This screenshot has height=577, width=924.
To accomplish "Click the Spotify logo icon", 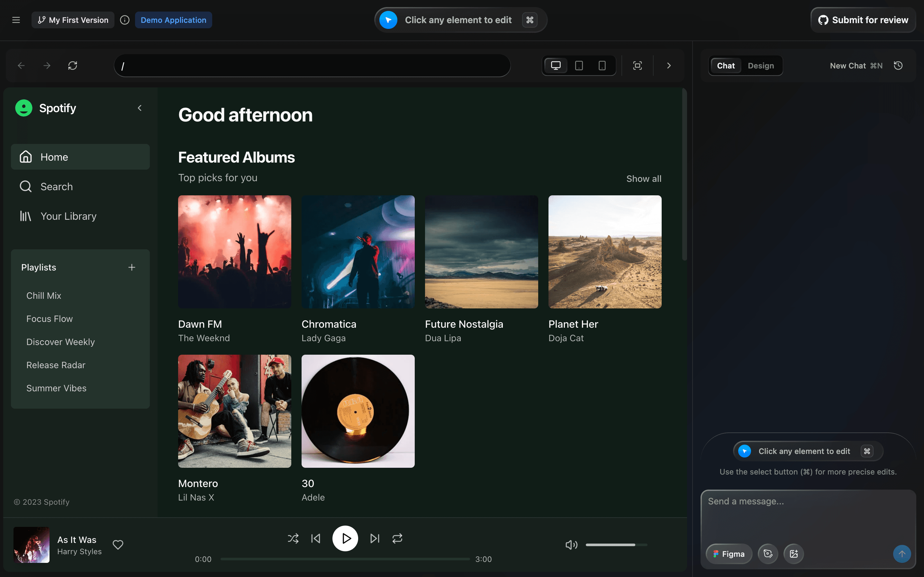I will click(24, 108).
